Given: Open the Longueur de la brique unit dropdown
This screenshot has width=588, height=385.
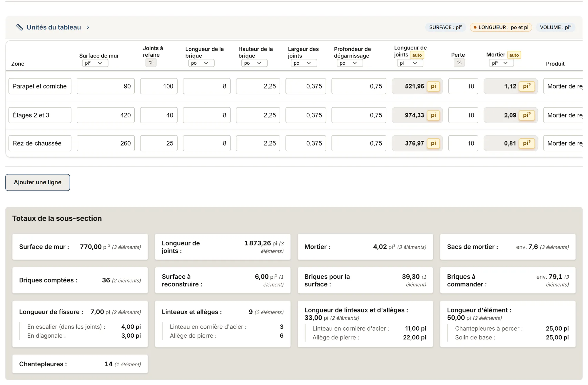Looking at the screenshot, I should pos(201,63).
